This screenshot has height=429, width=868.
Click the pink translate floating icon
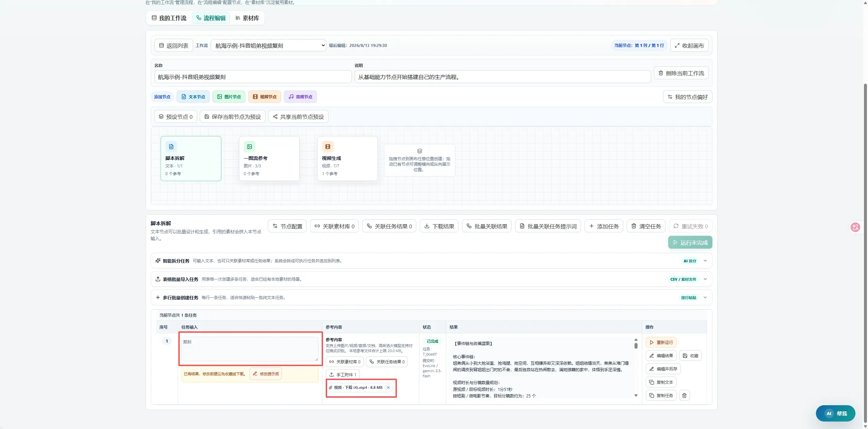click(x=855, y=227)
